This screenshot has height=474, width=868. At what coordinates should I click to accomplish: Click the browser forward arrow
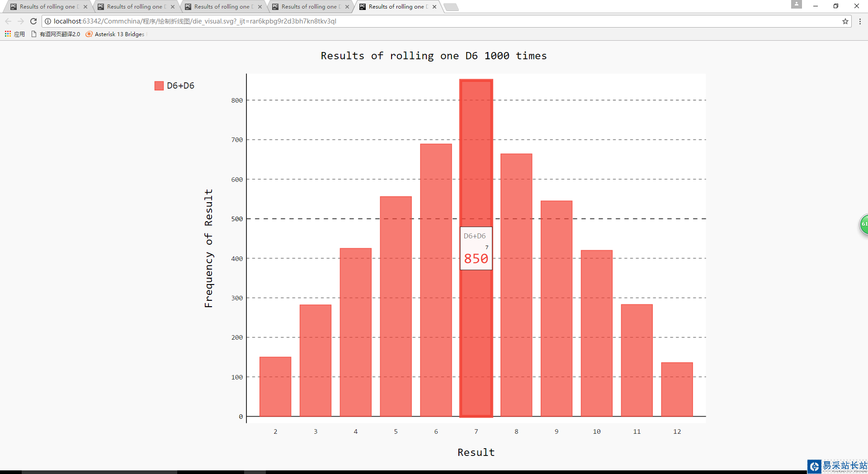coord(21,21)
